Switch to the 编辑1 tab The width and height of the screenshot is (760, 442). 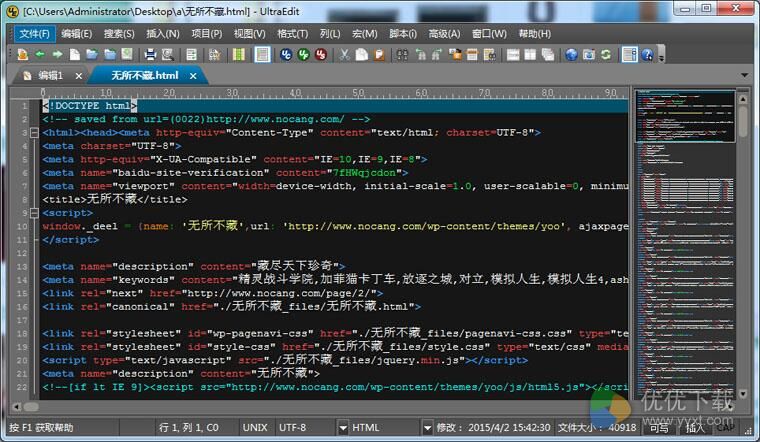tap(50, 76)
